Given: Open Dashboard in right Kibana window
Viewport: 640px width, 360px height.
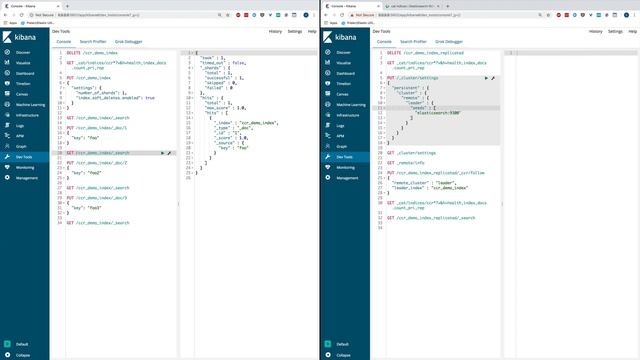Looking at the screenshot, I should point(345,73).
